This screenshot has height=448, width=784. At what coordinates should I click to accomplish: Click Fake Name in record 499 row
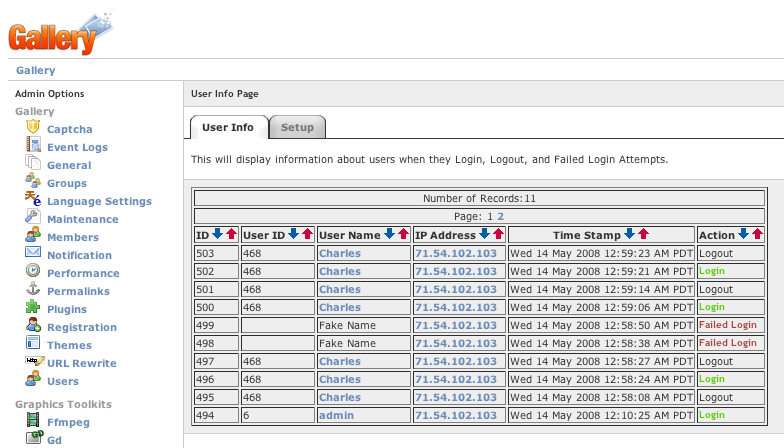pos(348,326)
